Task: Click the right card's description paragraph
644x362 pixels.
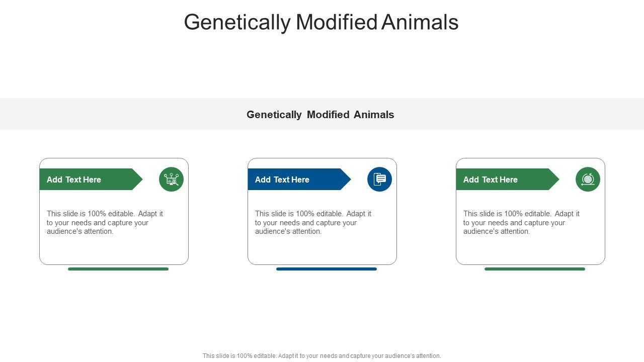Action: click(522, 222)
